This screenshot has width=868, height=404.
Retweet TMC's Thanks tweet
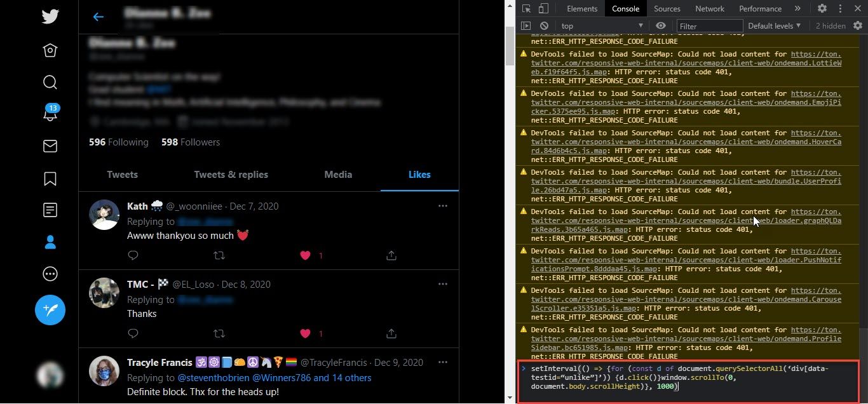[219, 333]
